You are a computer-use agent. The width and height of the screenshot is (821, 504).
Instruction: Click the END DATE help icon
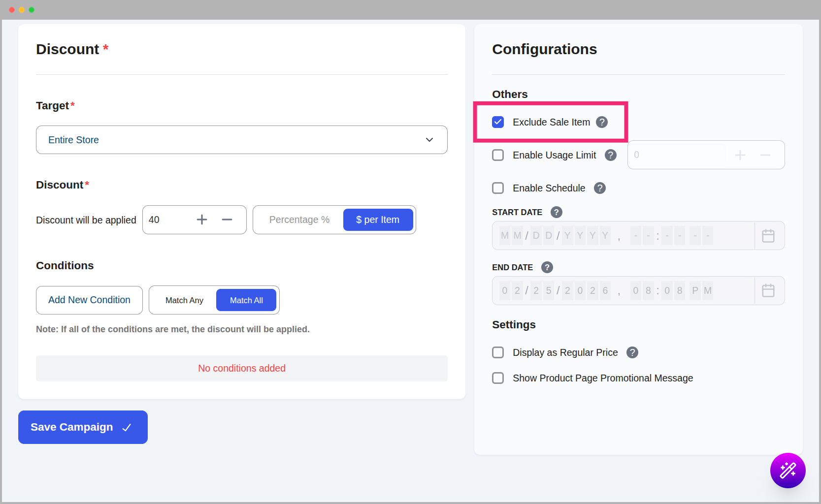547,267
